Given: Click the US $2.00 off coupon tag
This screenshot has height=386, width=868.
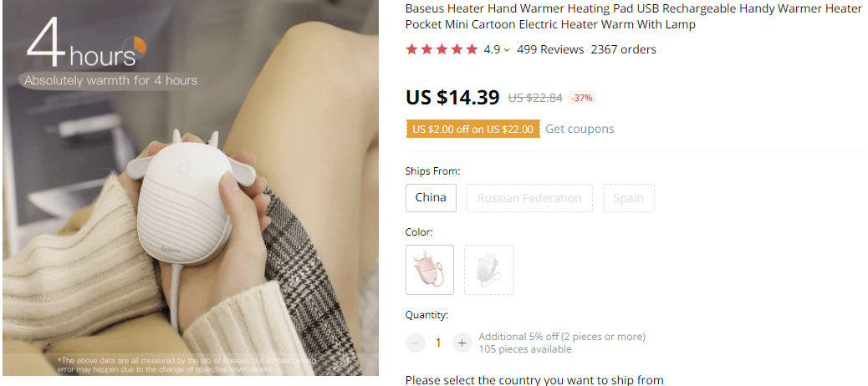Looking at the screenshot, I should [x=472, y=130].
